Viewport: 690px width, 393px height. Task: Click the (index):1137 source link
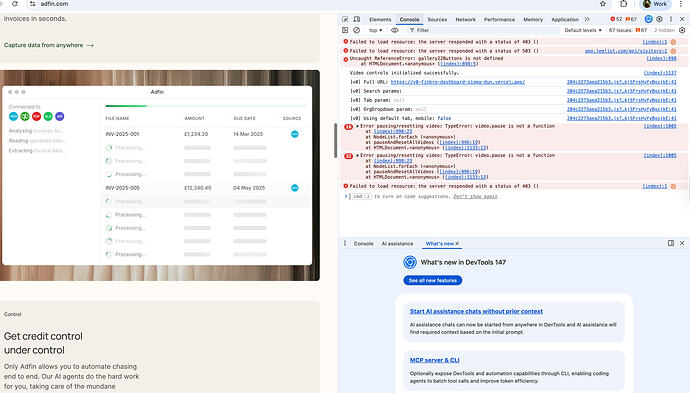660,73
